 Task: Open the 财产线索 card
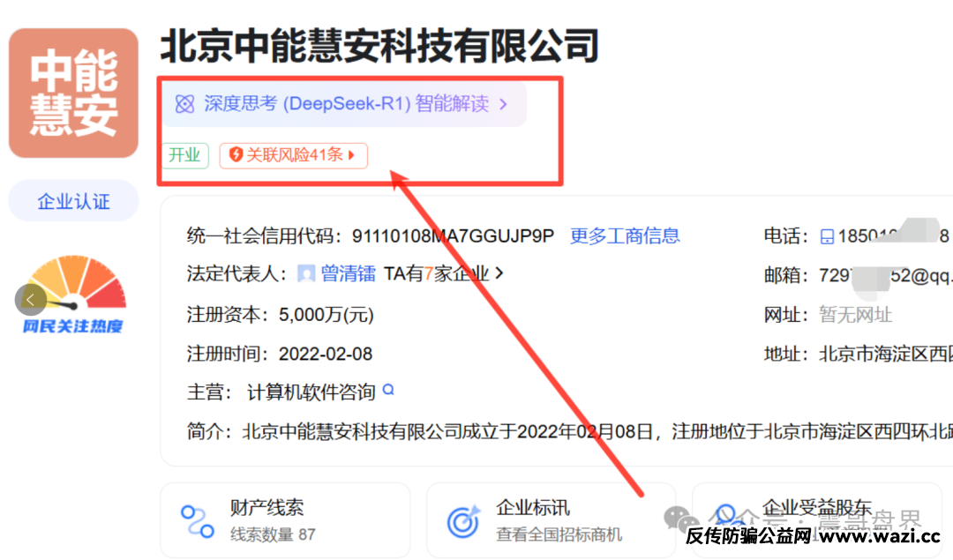point(285,520)
